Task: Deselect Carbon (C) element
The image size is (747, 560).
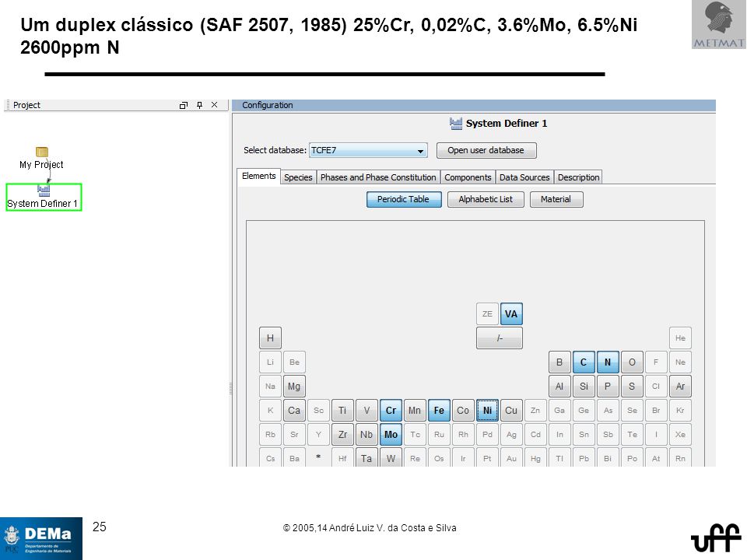Action: 583,362
